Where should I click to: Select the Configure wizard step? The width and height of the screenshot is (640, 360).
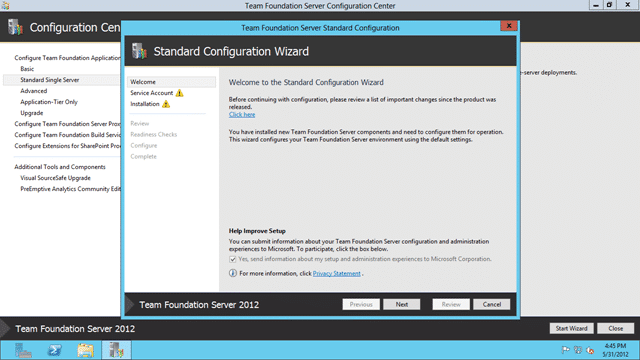144,145
